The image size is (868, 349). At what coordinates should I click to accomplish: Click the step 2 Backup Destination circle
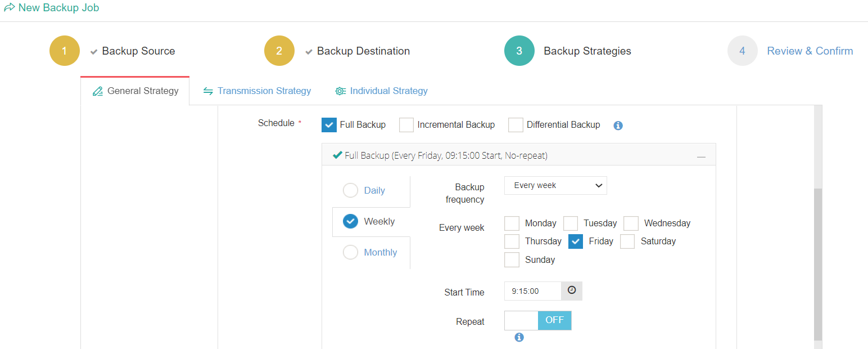coord(279,51)
